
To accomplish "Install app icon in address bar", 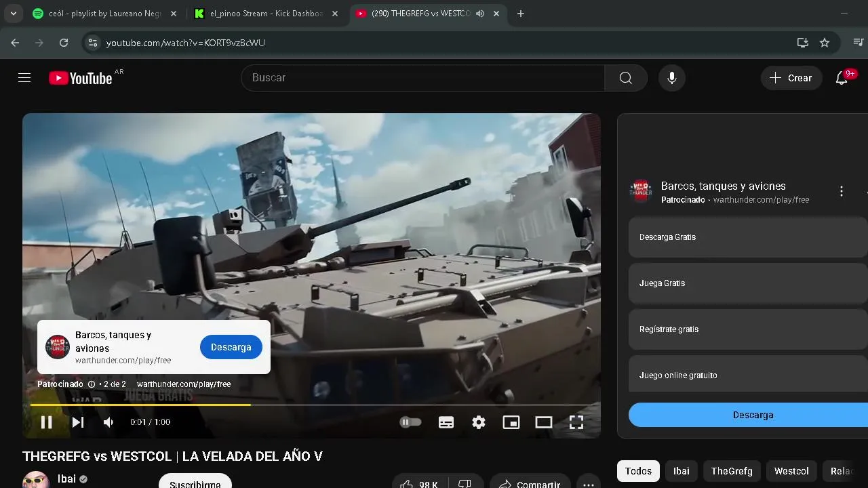I will click(803, 43).
